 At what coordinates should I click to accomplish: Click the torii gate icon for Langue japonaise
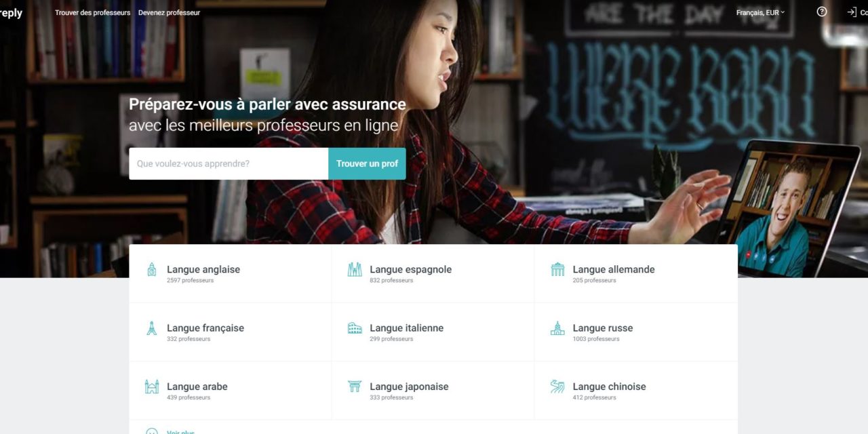[x=355, y=387]
